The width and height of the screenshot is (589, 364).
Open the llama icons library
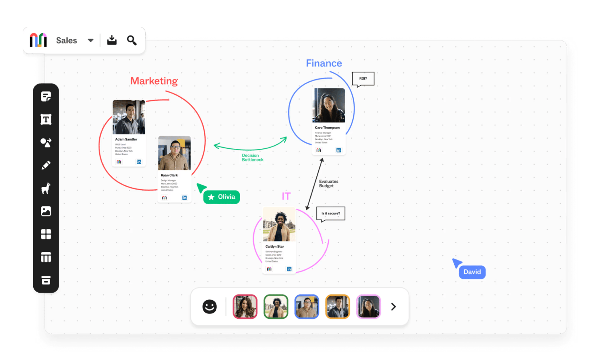pyautogui.click(x=46, y=188)
